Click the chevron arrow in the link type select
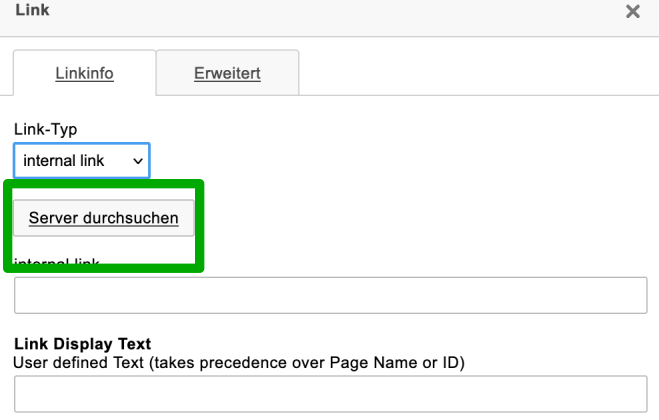This screenshot has width=659, height=420. coord(138,161)
